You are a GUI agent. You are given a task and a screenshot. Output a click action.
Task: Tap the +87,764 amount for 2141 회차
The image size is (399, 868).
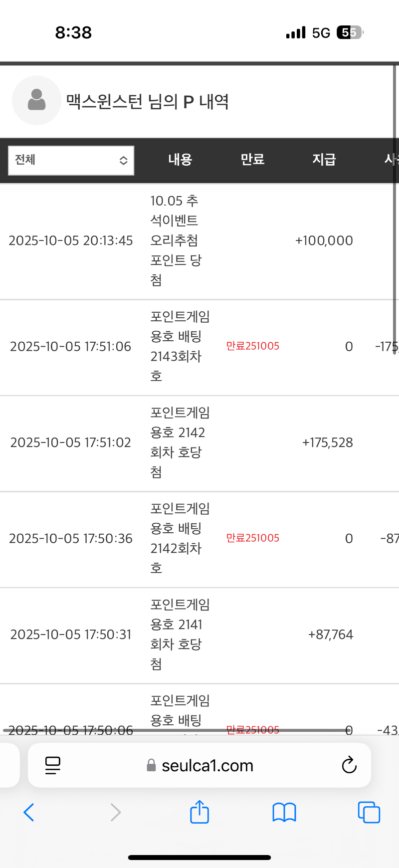pos(330,635)
